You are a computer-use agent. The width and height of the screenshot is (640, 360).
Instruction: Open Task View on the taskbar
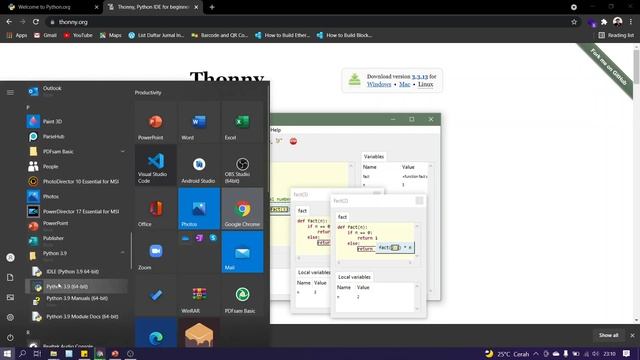coord(37,353)
